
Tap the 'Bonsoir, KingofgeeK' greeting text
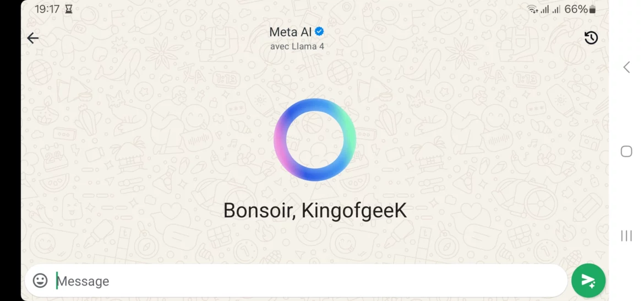315,211
